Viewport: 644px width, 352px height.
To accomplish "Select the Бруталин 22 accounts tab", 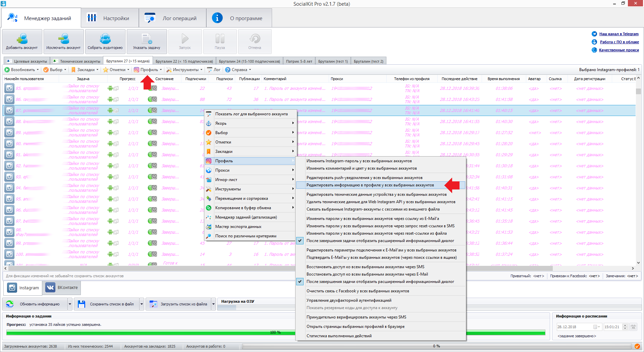I will point(184,61).
